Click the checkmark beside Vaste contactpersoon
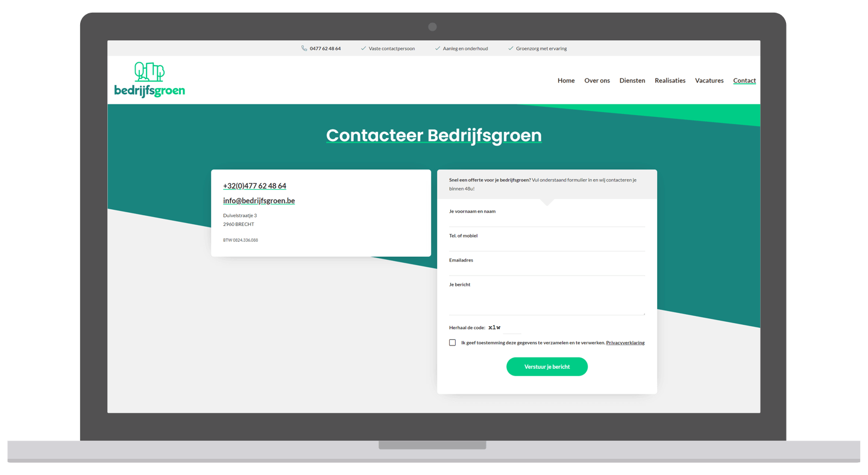Screen dimensions: 868x475 click(363, 48)
